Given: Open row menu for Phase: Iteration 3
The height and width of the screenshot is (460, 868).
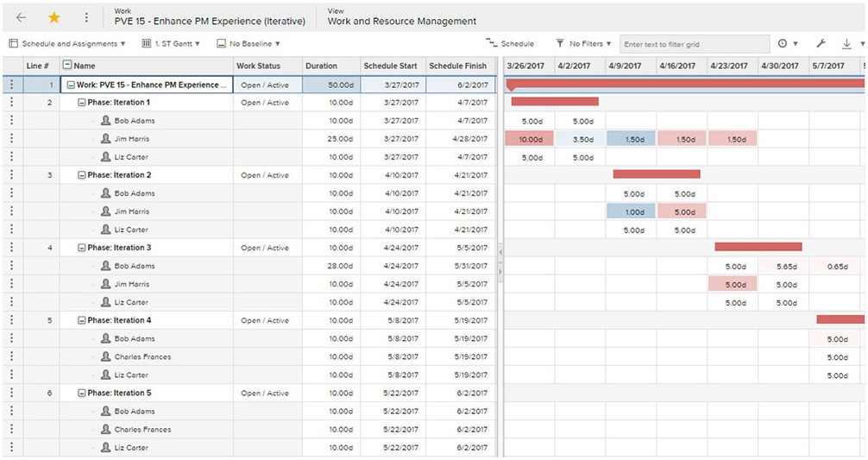Looking at the screenshot, I should pyautogui.click(x=11, y=248).
